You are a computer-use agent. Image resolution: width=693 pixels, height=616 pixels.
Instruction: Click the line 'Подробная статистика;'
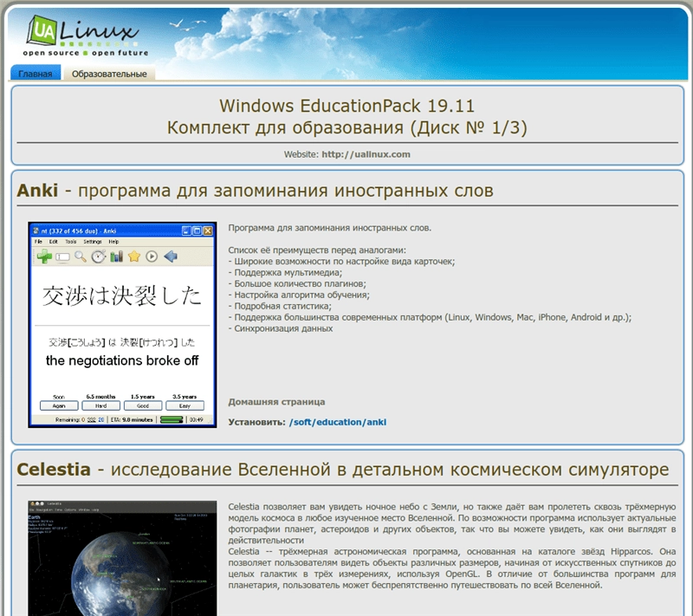(x=280, y=306)
